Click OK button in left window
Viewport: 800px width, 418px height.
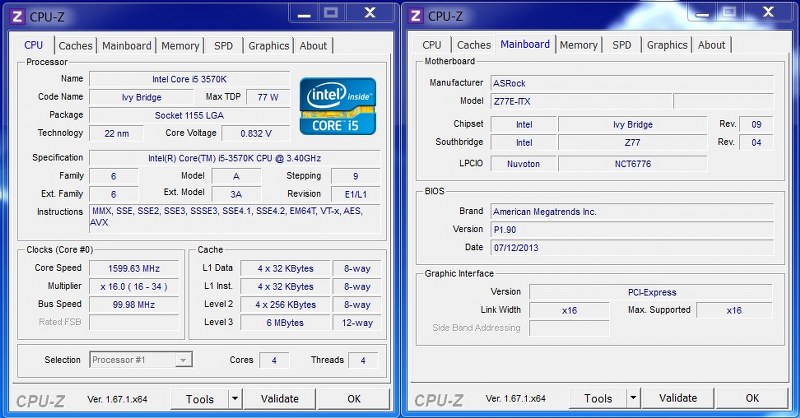(x=354, y=399)
